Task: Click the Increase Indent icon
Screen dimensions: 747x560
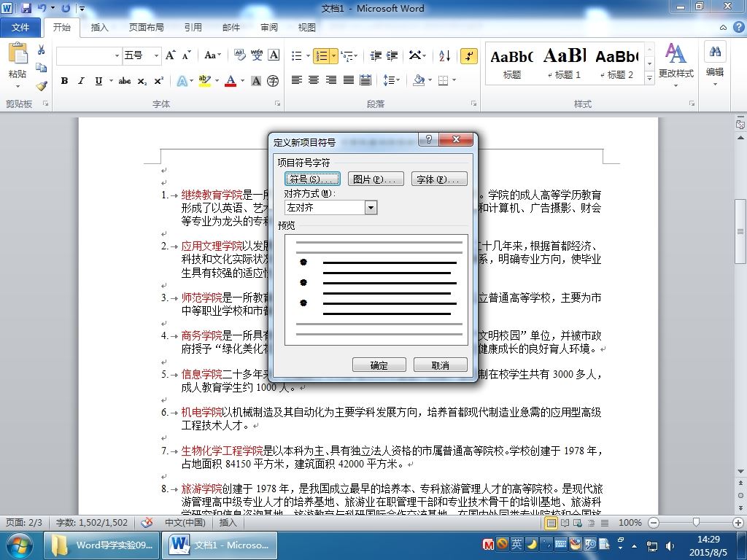Action: [x=392, y=55]
